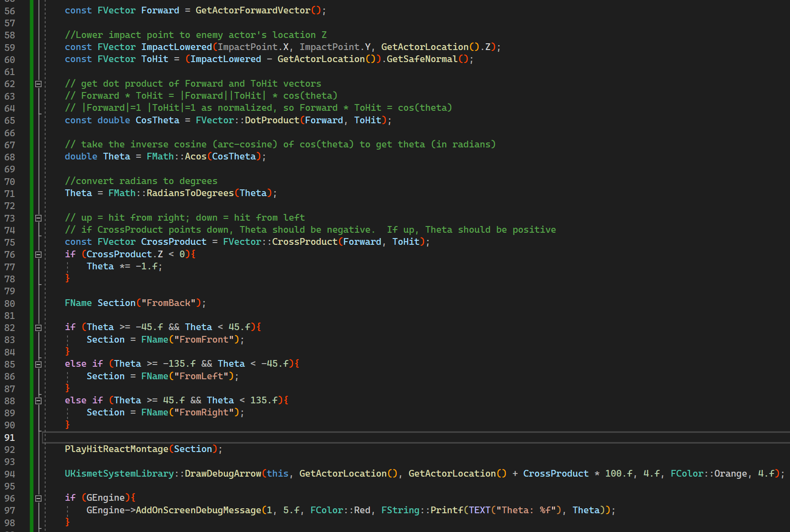Image resolution: width=790 pixels, height=532 pixels.
Task: Click the "FromLeft" string literal
Action: [x=201, y=376]
